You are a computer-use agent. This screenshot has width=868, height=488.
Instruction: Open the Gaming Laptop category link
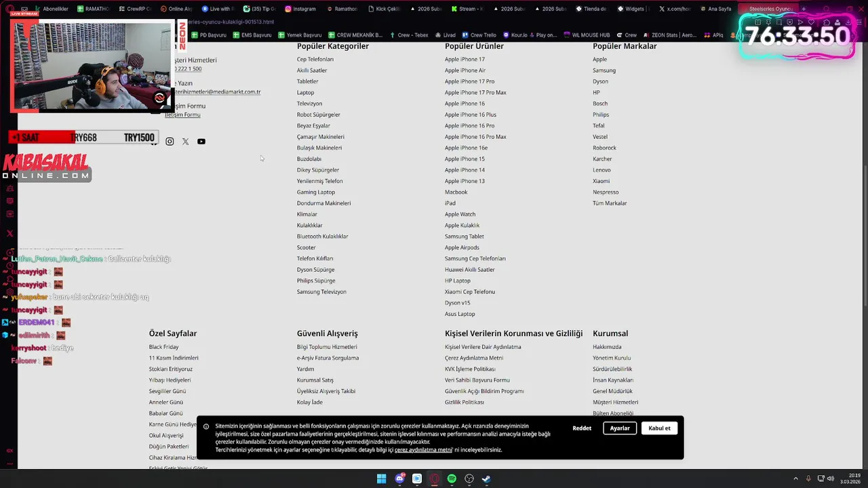(316, 192)
